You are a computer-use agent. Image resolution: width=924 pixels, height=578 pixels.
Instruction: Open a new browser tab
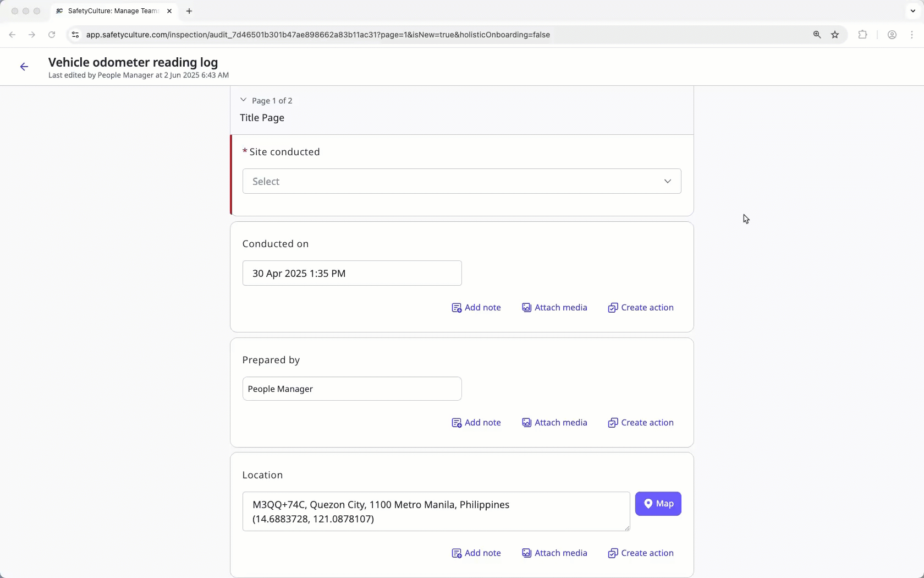[x=189, y=11]
